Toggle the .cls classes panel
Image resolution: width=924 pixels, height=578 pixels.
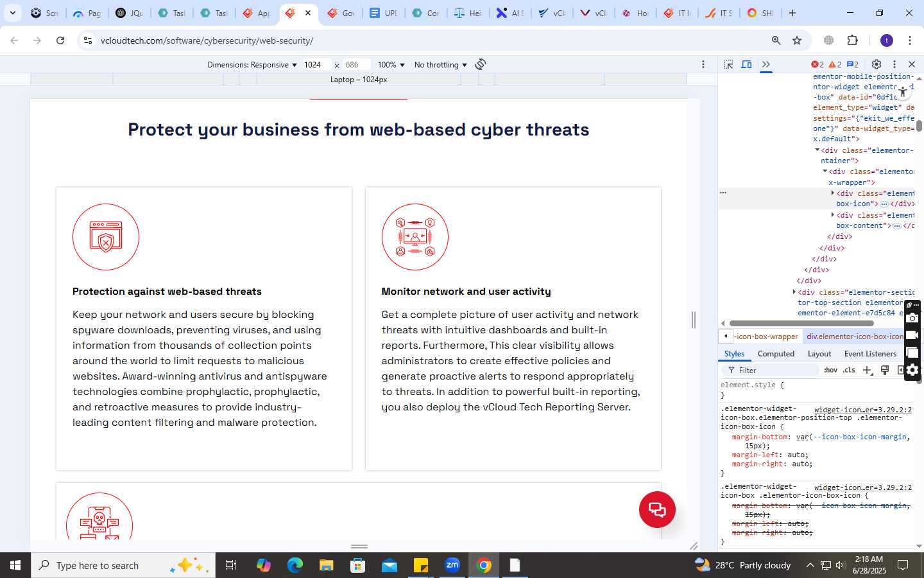click(849, 371)
